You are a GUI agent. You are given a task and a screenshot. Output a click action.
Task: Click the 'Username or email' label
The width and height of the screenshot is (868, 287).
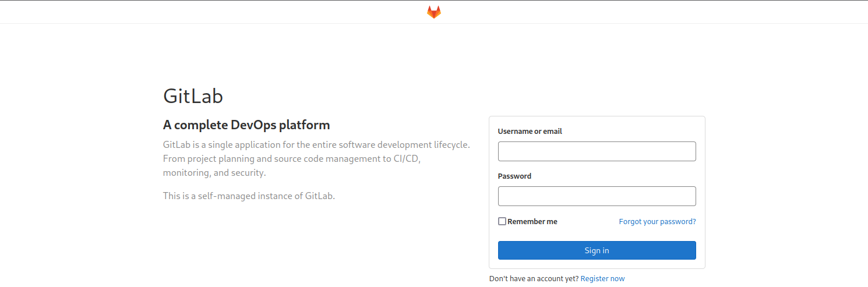[x=530, y=132]
